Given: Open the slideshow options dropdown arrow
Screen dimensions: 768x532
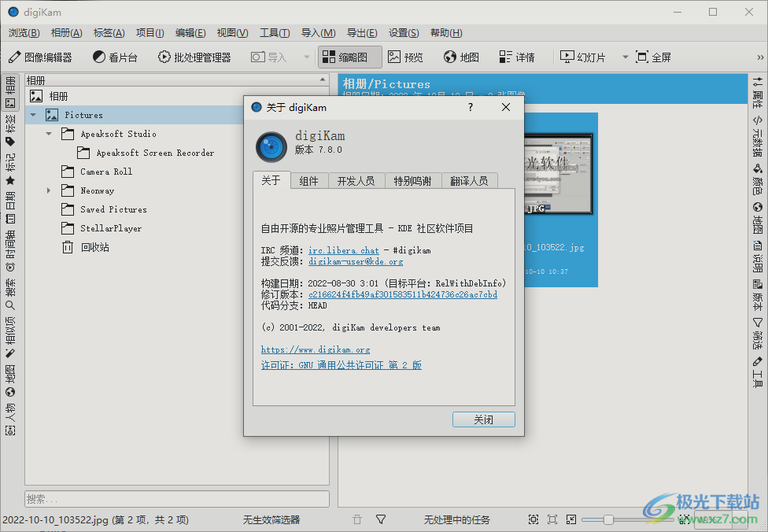Looking at the screenshot, I should [x=625, y=57].
